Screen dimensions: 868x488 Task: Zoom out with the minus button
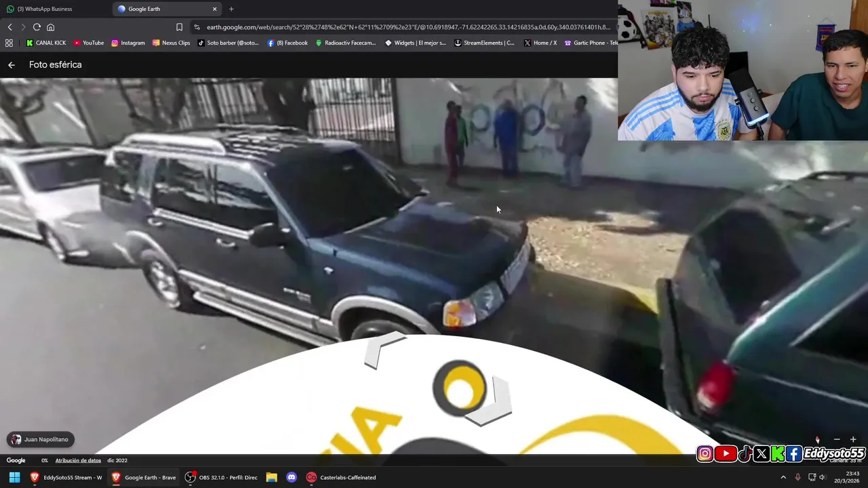(x=837, y=440)
